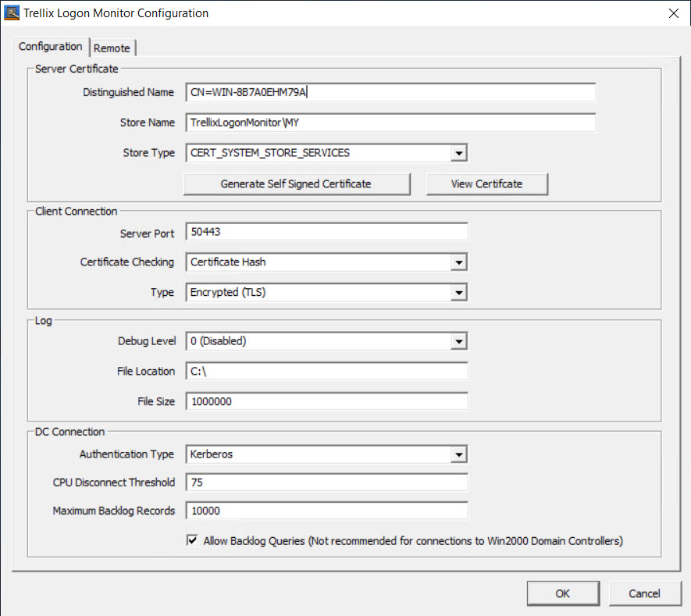Screen dimensions: 691x616
Task: Close the configuration dialog window
Action: coord(673,13)
